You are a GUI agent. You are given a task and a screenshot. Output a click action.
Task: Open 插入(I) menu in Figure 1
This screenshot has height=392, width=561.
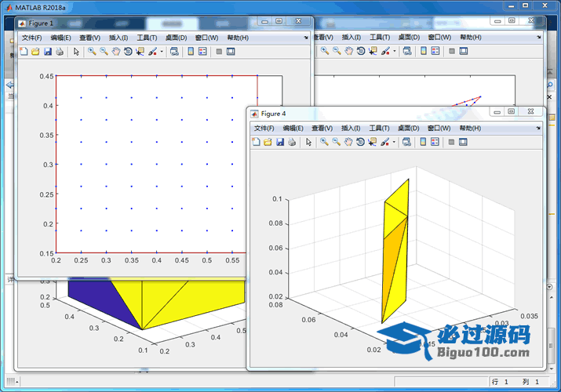point(119,38)
